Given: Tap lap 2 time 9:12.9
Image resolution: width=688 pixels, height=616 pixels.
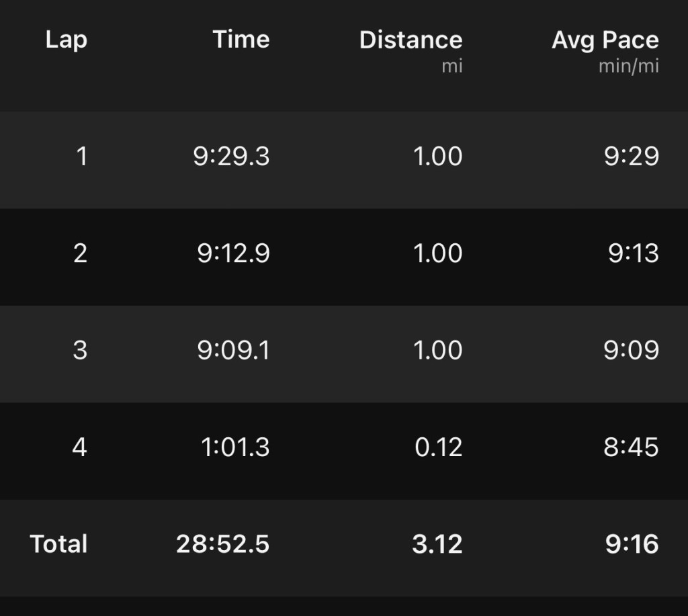Looking at the screenshot, I should (233, 253).
